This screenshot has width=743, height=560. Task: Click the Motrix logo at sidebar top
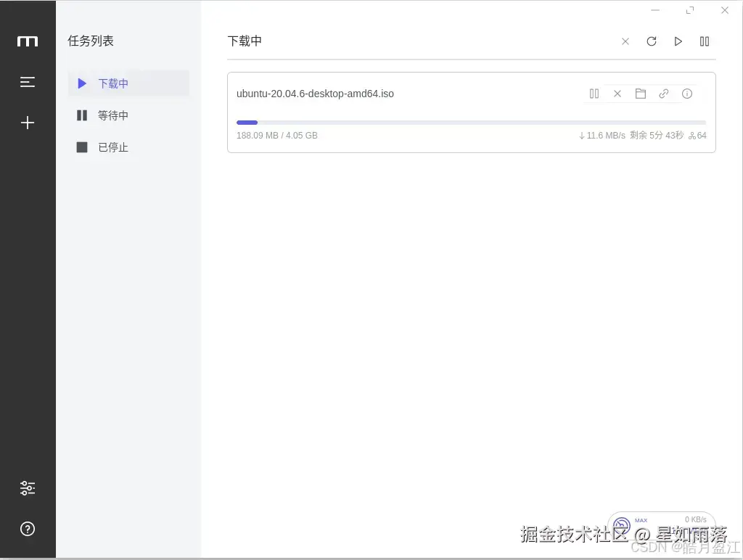tap(28, 41)
